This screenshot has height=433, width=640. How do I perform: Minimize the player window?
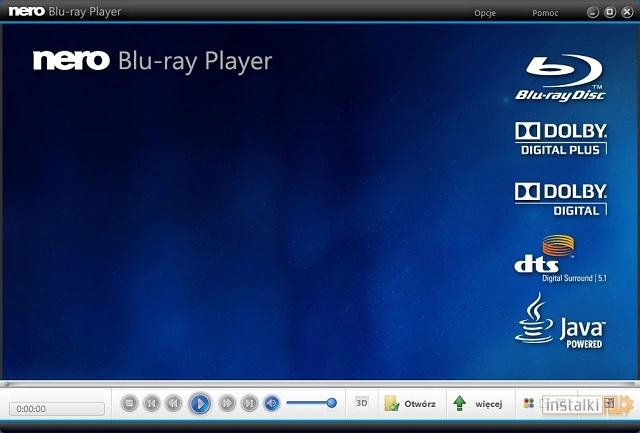(x=594, y=12)
